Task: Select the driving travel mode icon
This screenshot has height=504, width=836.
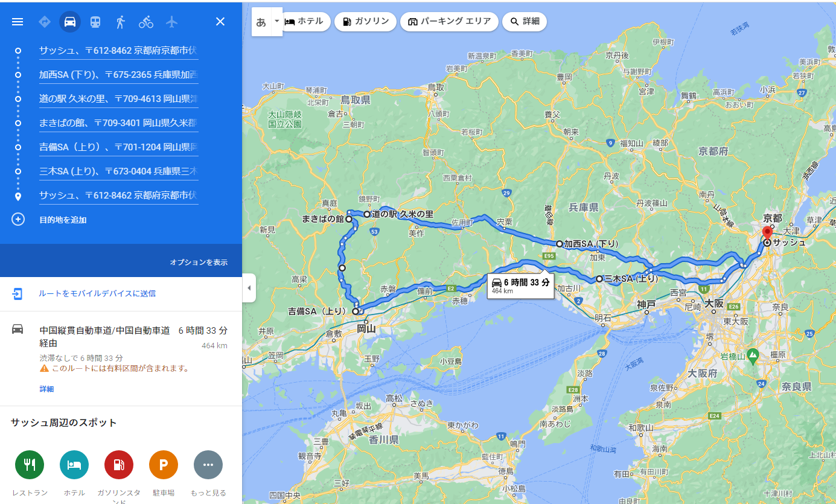Action: point(70,22)
